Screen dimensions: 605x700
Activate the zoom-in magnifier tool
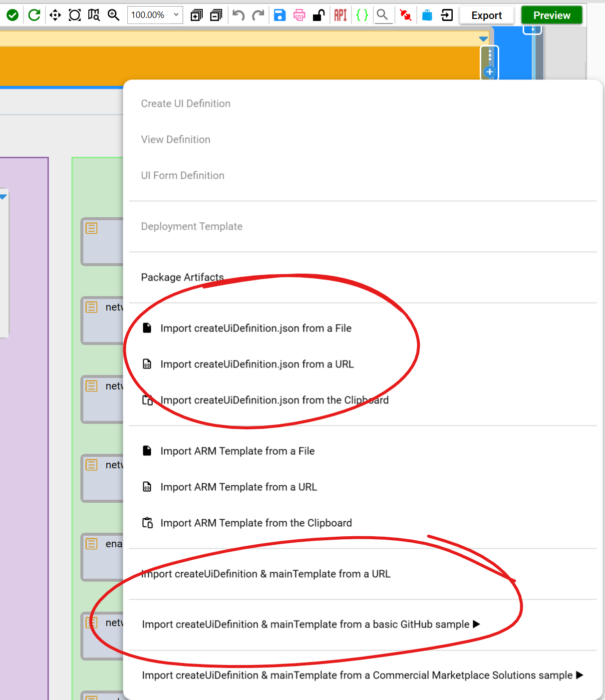coord(113,14)
